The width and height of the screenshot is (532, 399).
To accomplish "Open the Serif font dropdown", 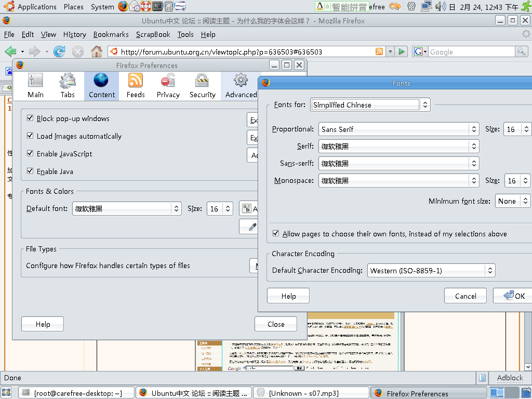I will pyautogui.click(x=398, y=146).
